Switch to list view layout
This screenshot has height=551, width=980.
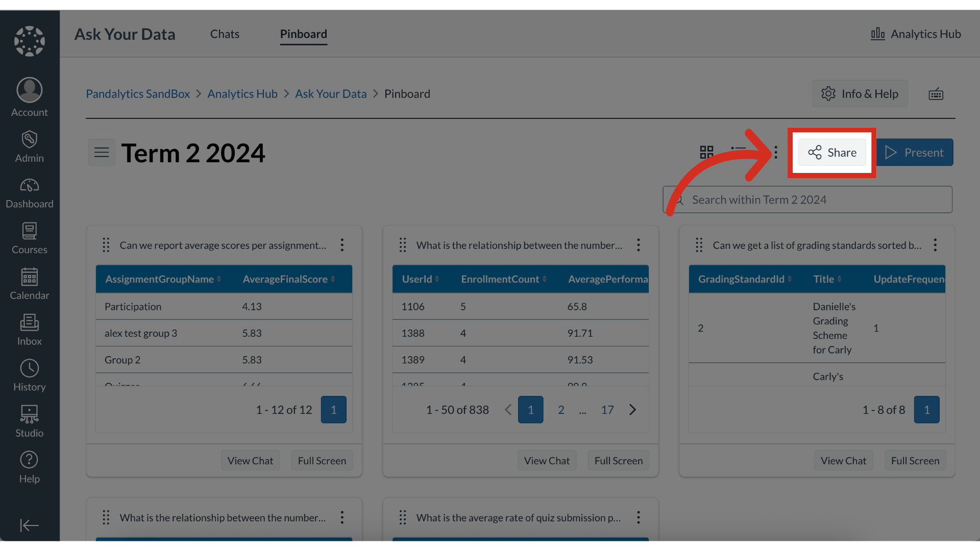[x=739, y=152]
